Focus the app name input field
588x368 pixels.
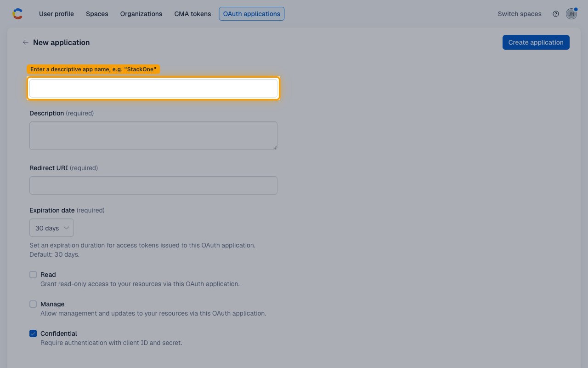[x=153, y=88]
